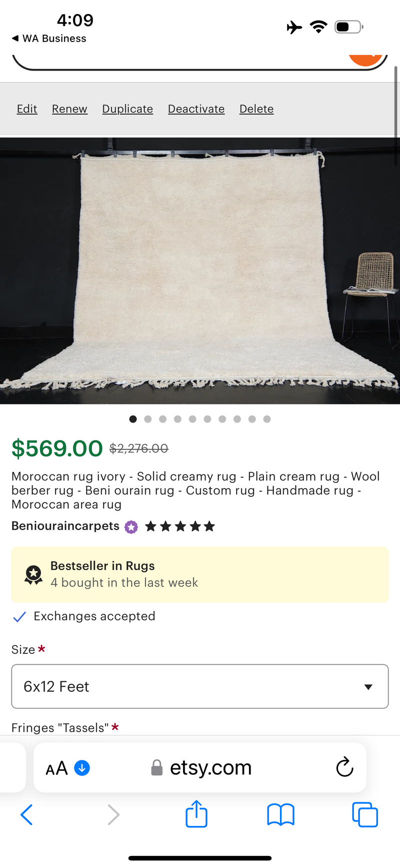Tap the purple Star Seller badge
Viewport: 400px width, 868px height.
(x=131, y=527)
